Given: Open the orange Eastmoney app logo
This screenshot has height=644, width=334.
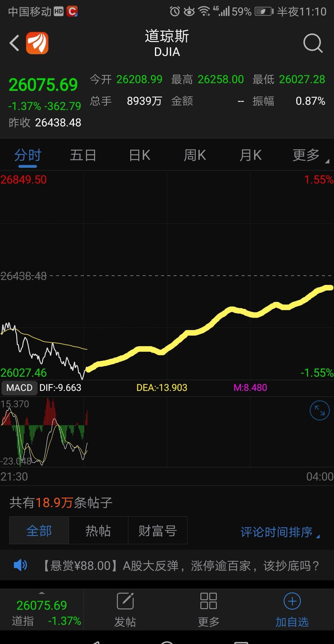Looking at the screenshot, I should point(37,43).
